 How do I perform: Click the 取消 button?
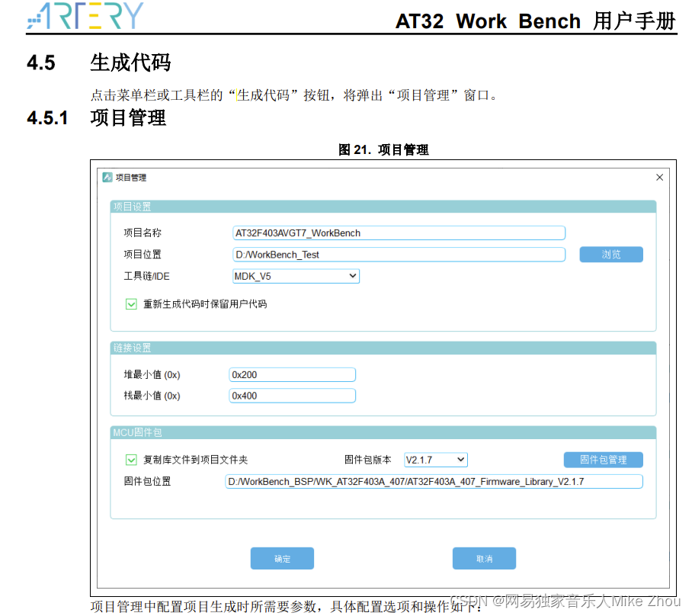484,558
